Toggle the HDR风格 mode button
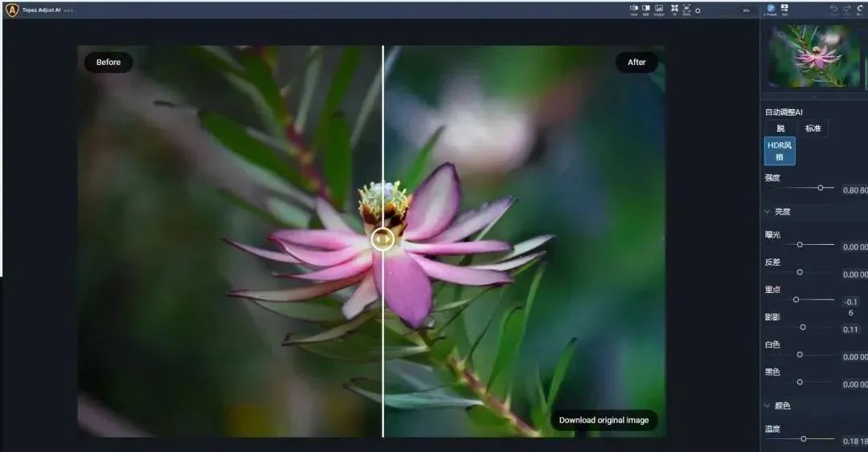Image resolution: width=868 pixels, height=452 pixels. [x=780, y=151]
